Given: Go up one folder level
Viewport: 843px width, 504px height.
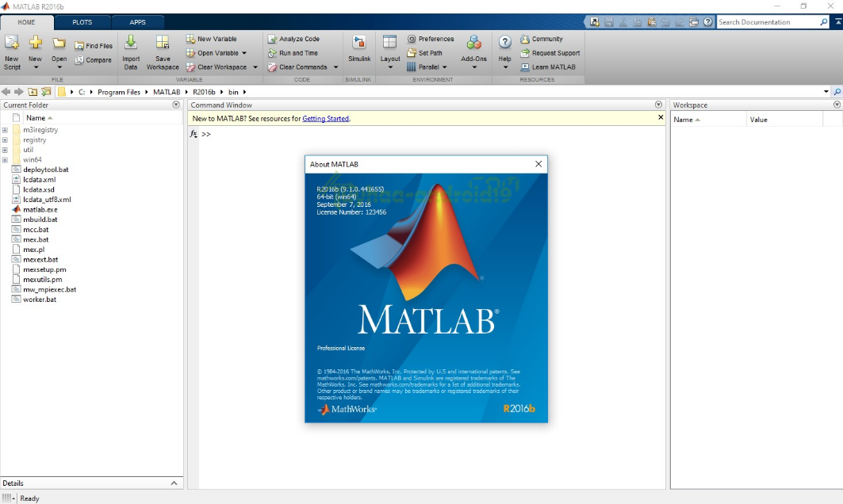Looking at the screenshot, I should [x=33, y=92].
